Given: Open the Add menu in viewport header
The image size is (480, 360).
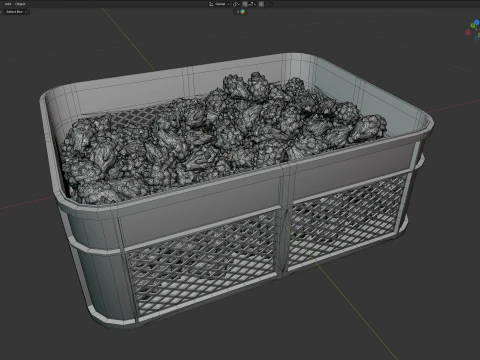Looking at the screenshot, I should click(x=8, y=4).
